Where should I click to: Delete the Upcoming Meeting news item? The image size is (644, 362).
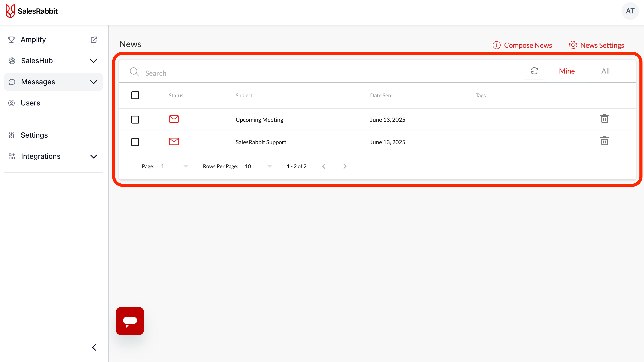[604, 119]
